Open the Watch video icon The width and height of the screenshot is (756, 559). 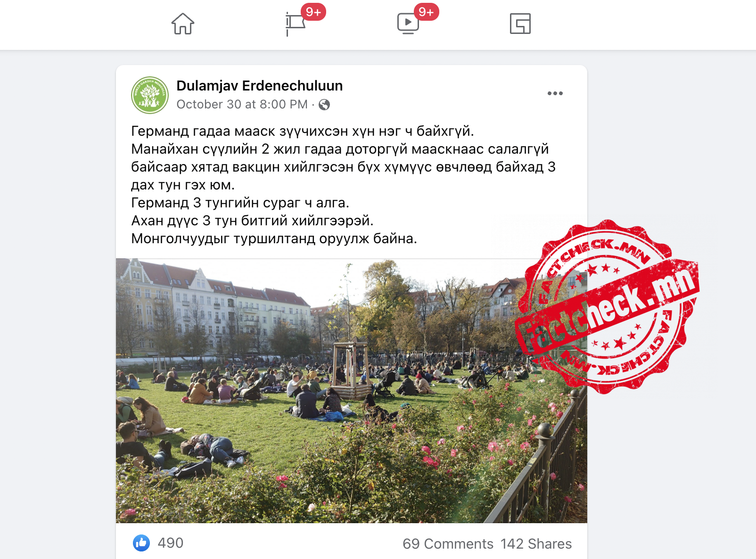click(408, 24)
